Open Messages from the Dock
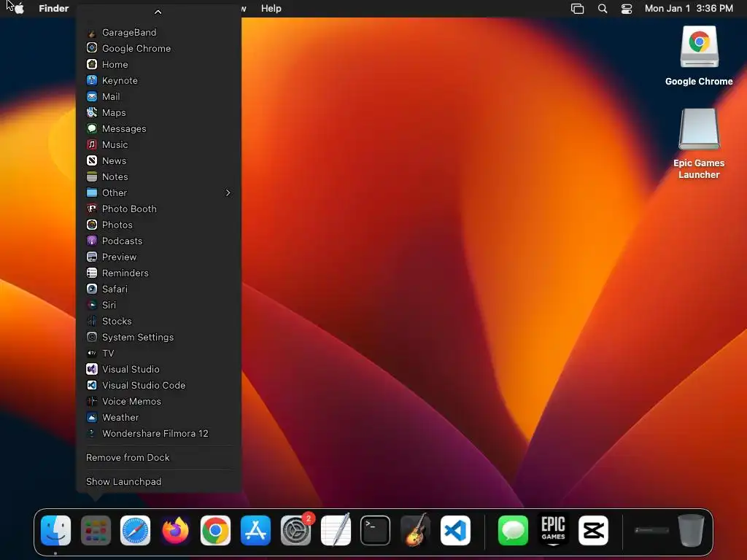747x560 pixels. click(x=513, y=530)
